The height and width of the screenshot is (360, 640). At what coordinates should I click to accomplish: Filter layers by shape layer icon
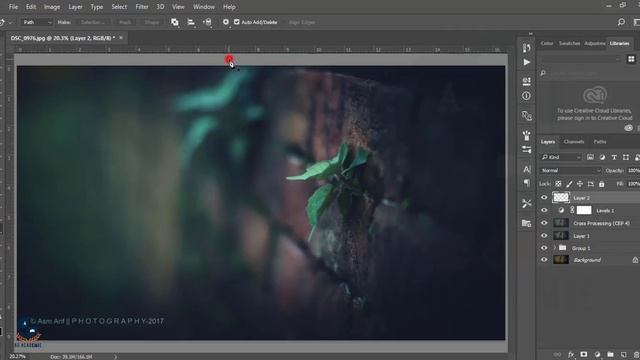click(626, 157)
